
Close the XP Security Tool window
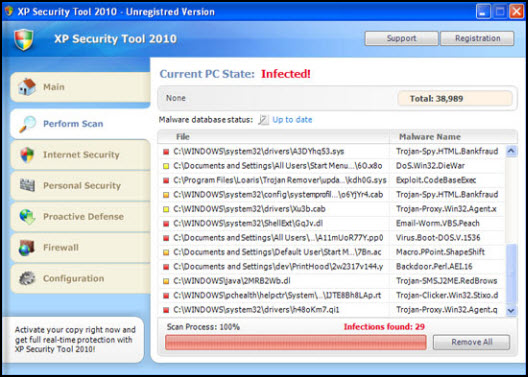tap(516, 12)
